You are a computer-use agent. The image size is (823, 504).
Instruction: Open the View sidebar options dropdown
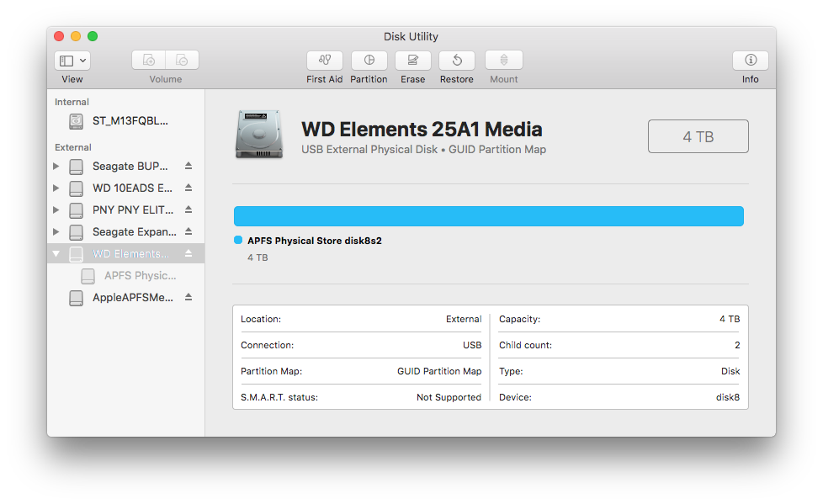click(72, 61)
